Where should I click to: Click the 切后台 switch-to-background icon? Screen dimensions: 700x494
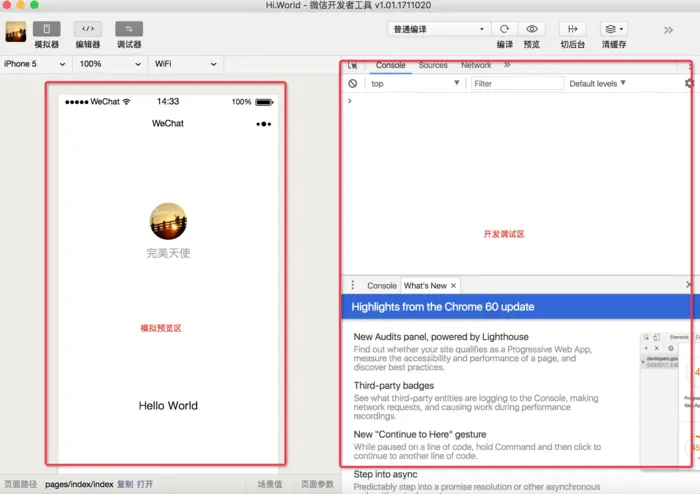pyautogui.click(x=572, y=29)
